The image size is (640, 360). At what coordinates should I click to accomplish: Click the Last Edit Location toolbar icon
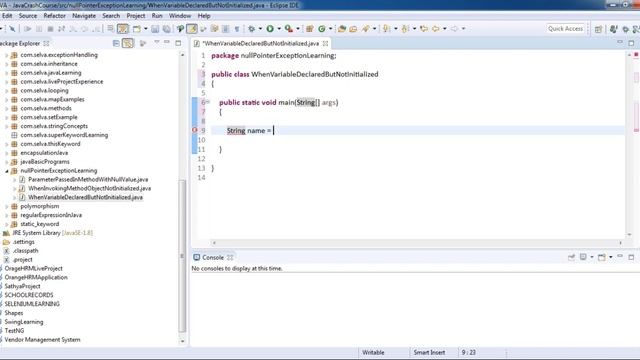tap(424, 29)
